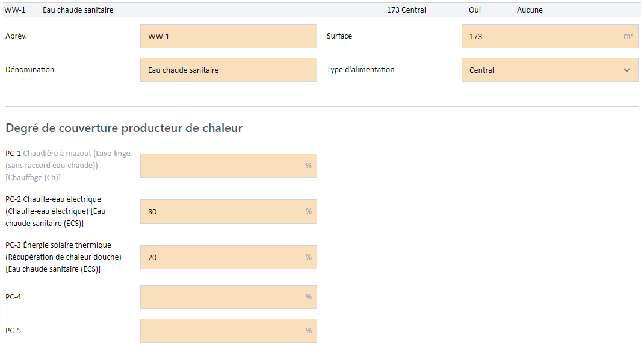This screenshot has height=347, width=644.
Task: Select the WW-1 abbreviation in the top row
Action: tap(15, 10)
